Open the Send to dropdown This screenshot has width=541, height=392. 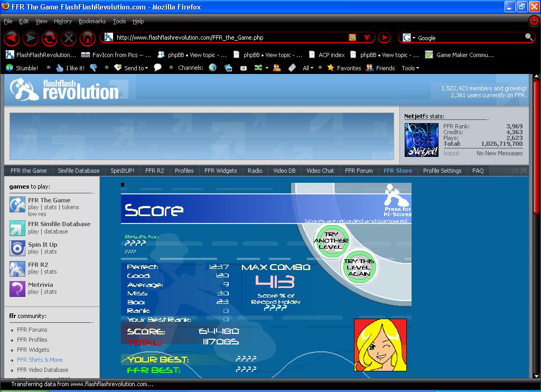pos(131,68)
